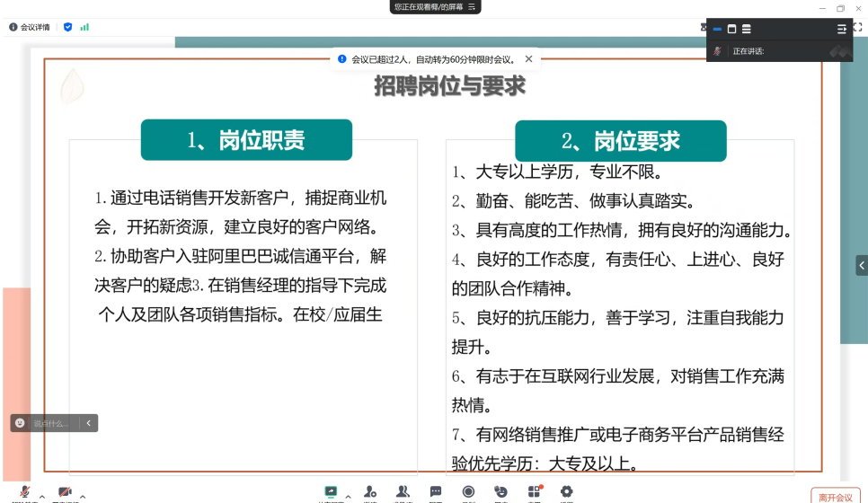Open meeting settings gear icon
Image resolution: width=868 pixels, height=503 pixels.
pyautogui.click(x=566, y=492)
